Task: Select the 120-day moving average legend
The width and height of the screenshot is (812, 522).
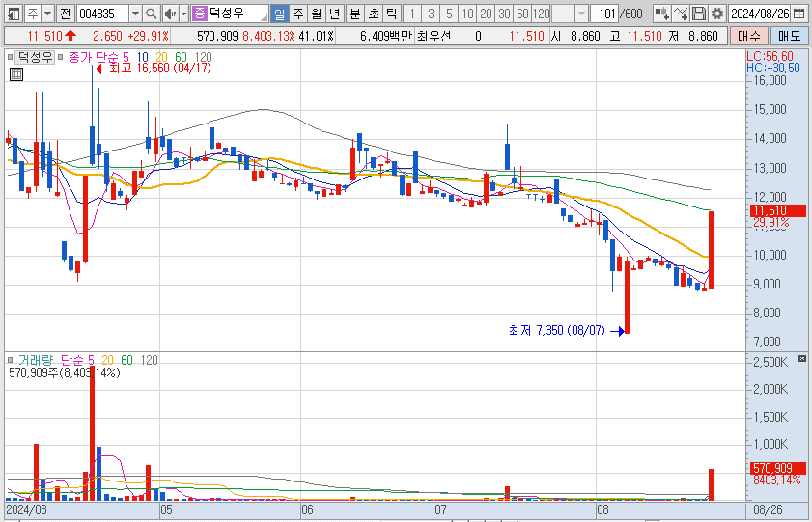Action: [203, 57]
